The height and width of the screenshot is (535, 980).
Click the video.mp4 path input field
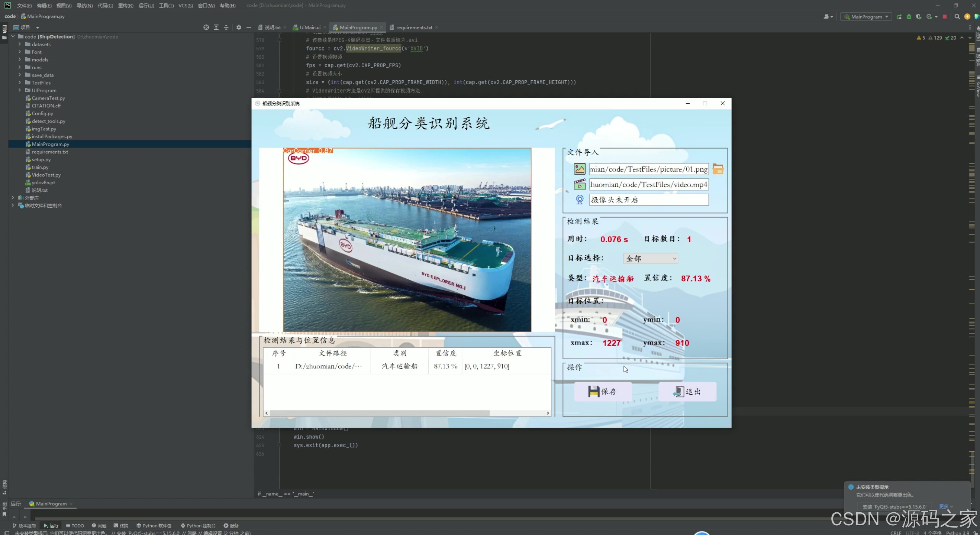pyautogui.click(x=649, y=184)
